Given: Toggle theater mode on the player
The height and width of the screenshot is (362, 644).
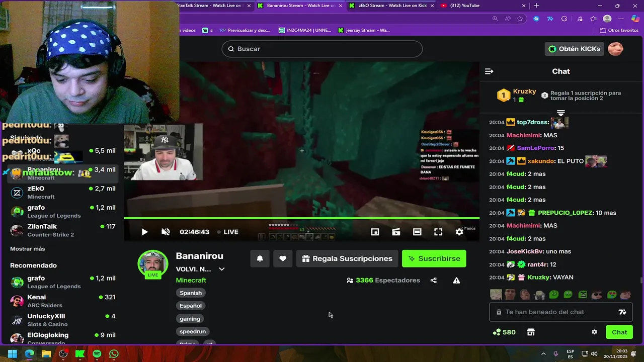Looking at the screenshot, I should pos(417,232).
